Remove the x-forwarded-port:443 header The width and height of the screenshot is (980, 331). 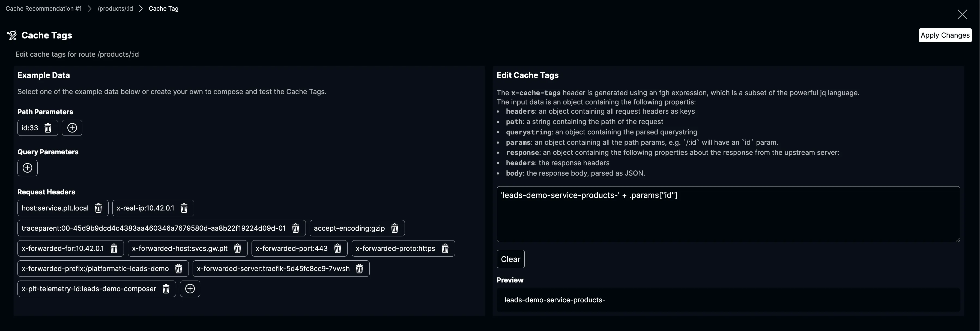(x=337, y=249)
